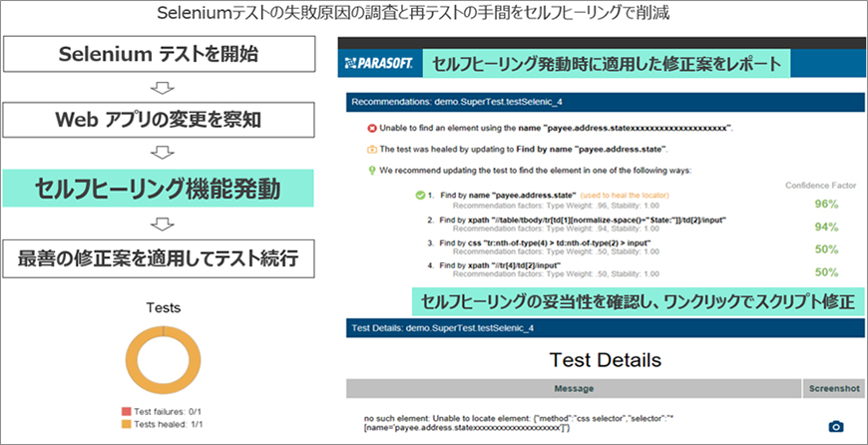Click the 'no such element' error message
868x445 pixels.
[518, 423]
